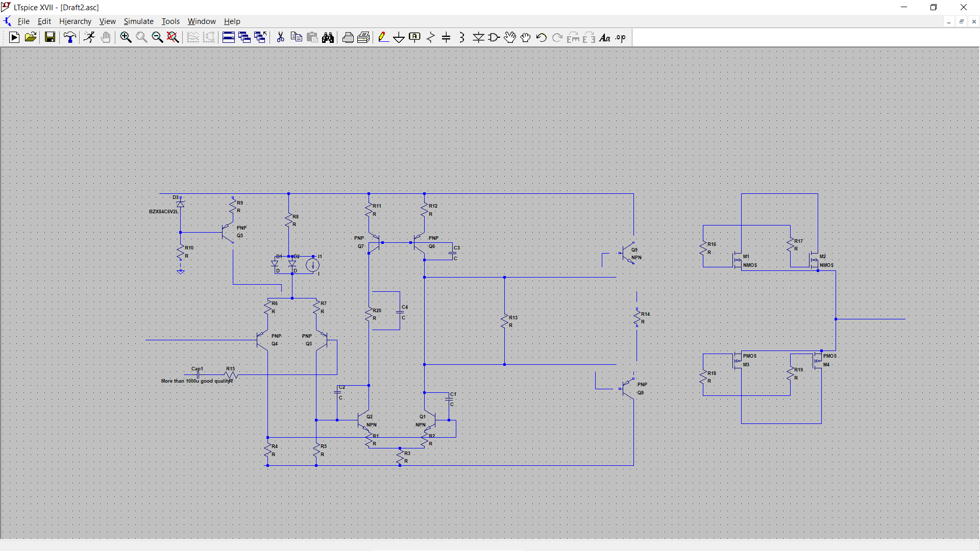The height and width of the screenshot is (551, 980).
Task: Place a Diode component
Action: pos(478,37)
